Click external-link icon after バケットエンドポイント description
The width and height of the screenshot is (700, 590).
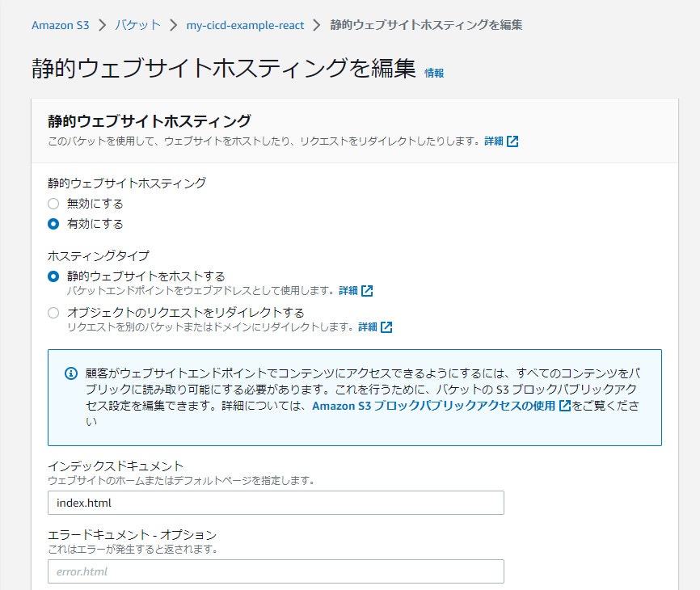click(367, 290)
